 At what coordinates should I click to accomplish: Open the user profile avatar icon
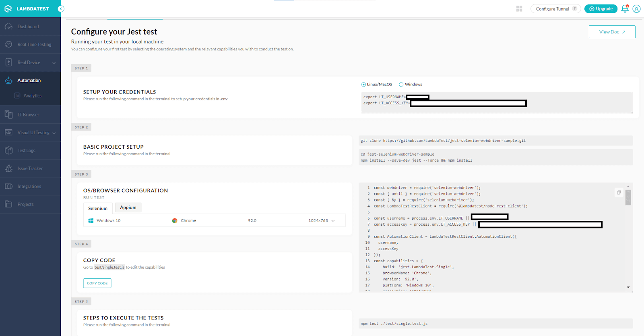click(636, 9)
